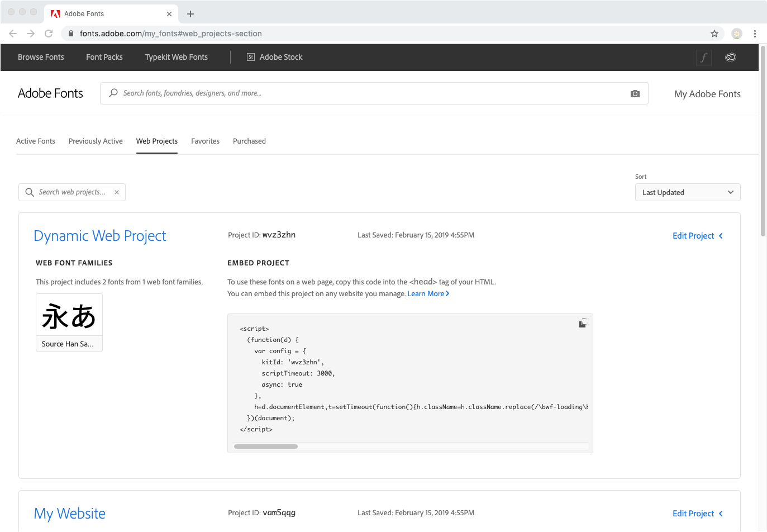
Task: Click the font 'f' icon in header
Action: [x=704, y=57]
